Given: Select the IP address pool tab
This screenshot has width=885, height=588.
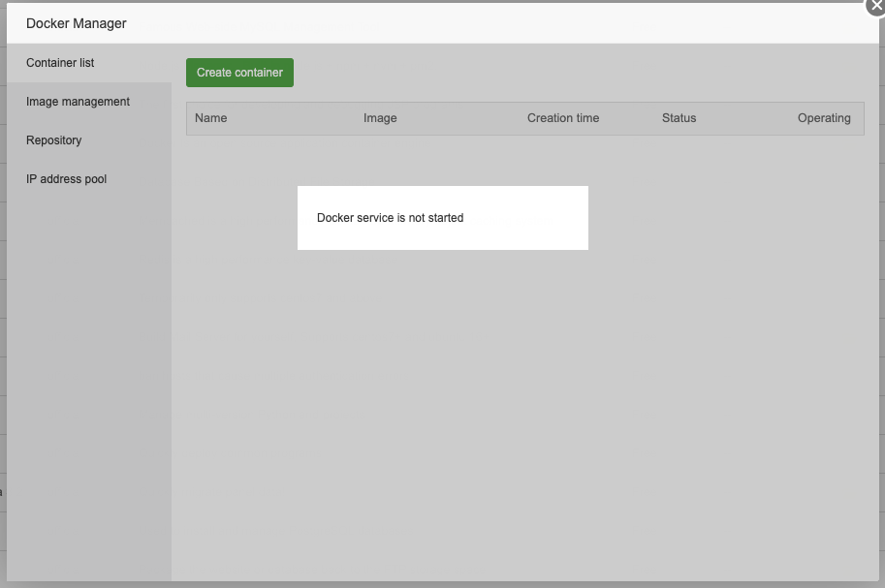Looking at the screenshot, I should [x=89, y=179].
